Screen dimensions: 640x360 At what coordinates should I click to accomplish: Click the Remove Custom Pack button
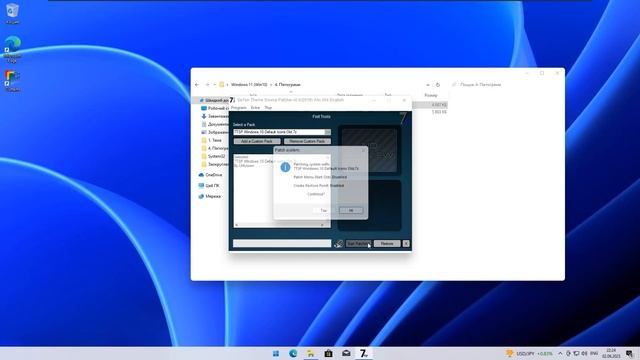pos(307,141)
